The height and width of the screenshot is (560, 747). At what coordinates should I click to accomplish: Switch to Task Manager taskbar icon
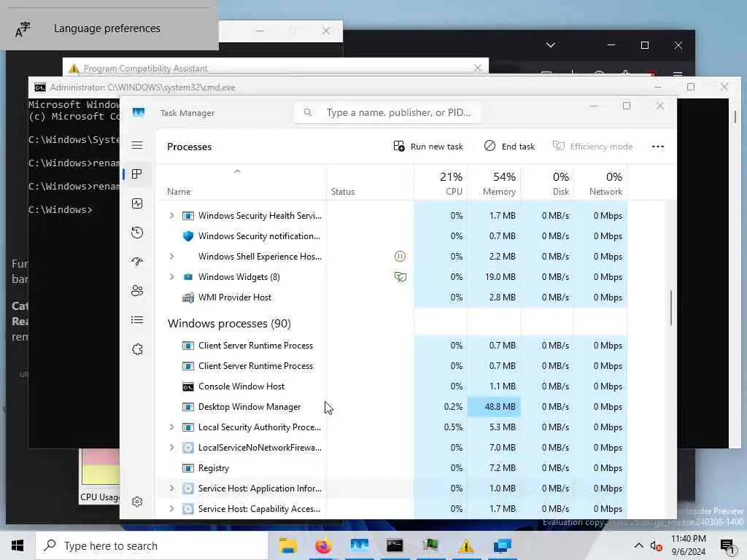click(359, 545)
